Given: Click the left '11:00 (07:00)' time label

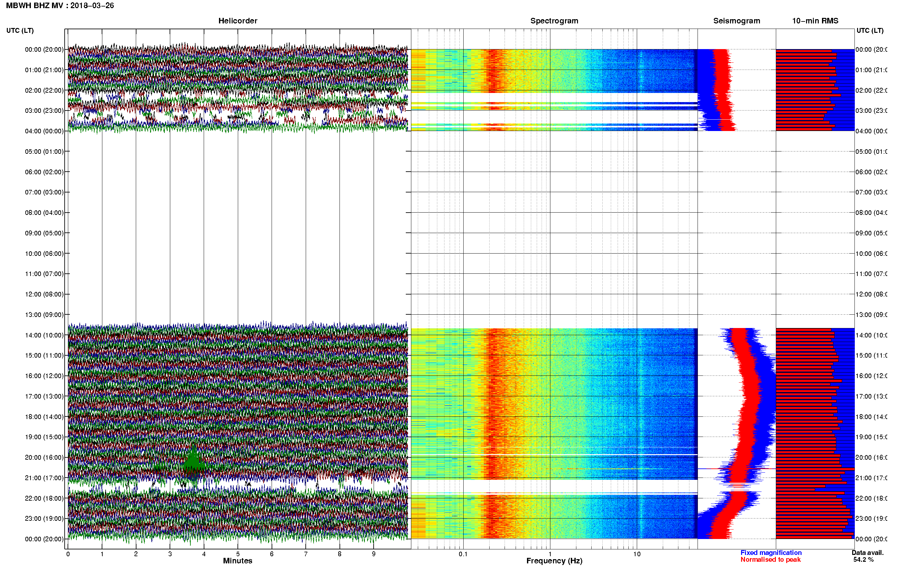Looking at the screenshot, I should click(44, 274).
